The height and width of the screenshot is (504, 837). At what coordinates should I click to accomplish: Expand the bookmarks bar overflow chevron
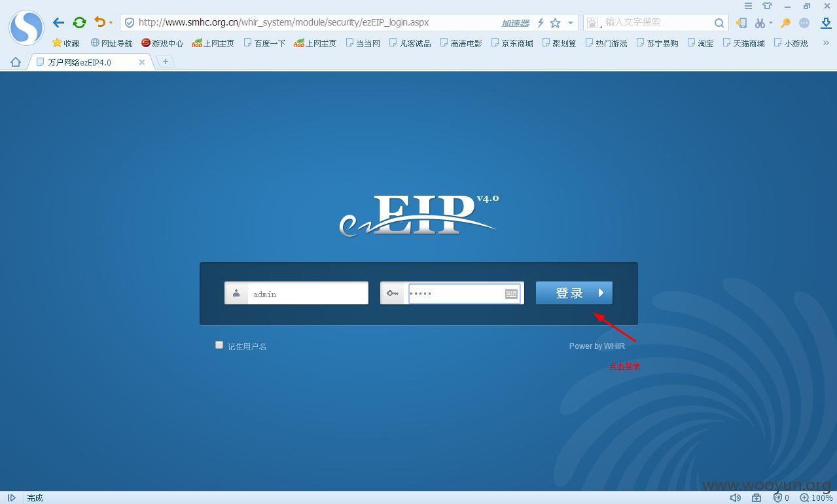pyautogui.click(x=825, y=43)
